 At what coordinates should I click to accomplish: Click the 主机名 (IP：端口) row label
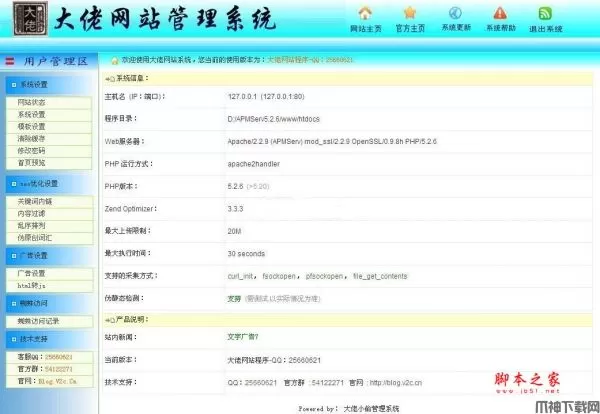click(x=135, y=96)
